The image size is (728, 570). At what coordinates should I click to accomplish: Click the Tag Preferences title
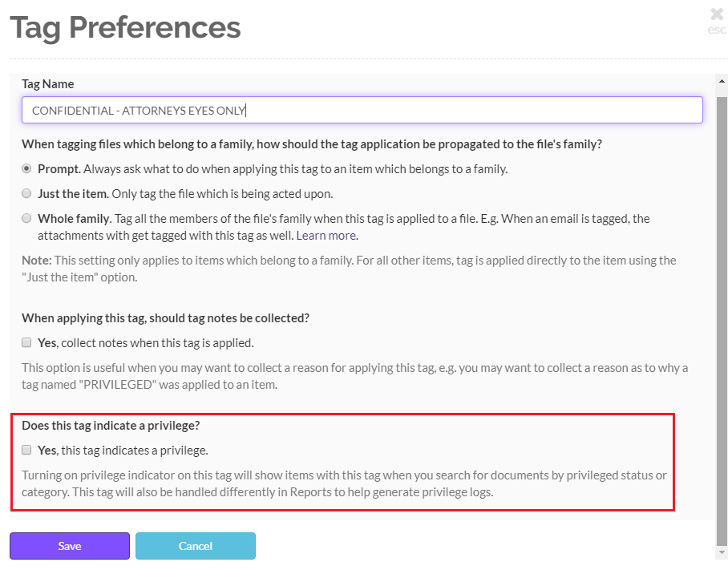click(125, 28)
